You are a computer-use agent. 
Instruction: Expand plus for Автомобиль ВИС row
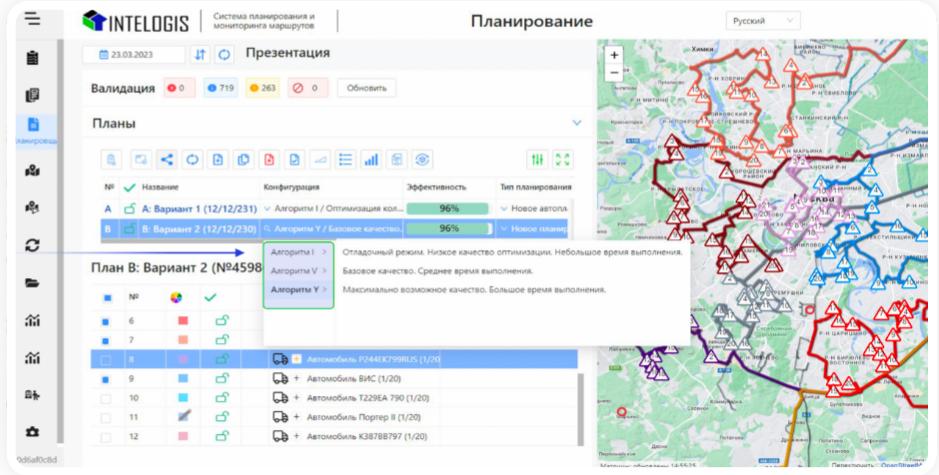tap(296, 379)
